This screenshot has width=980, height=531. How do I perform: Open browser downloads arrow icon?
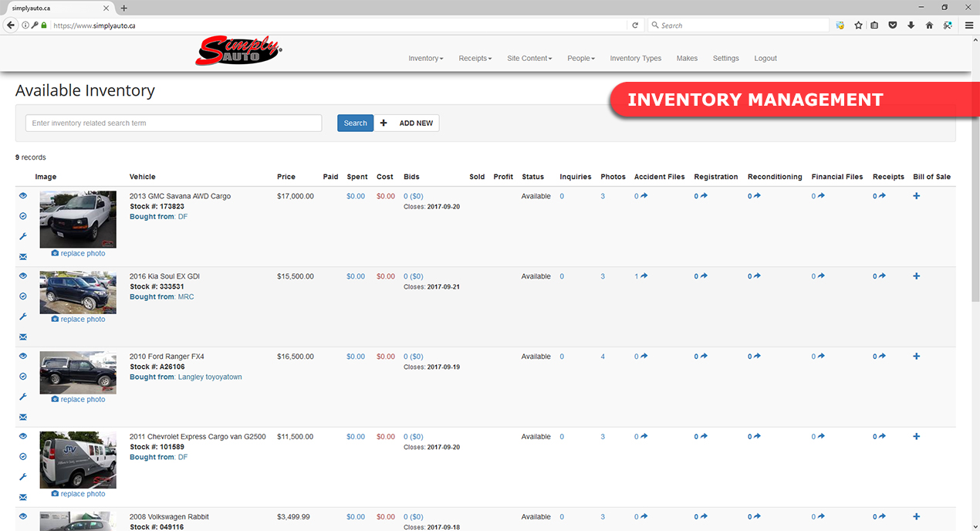(911, 25)
